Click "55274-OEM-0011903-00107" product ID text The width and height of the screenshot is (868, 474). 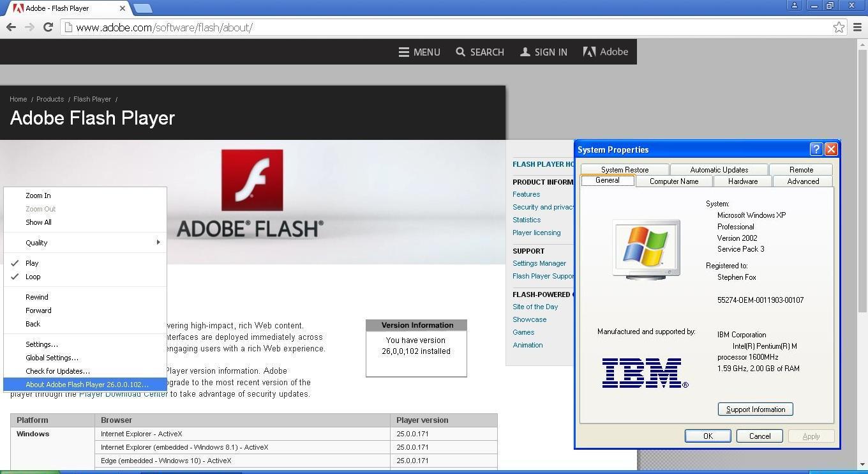[760, 300]
